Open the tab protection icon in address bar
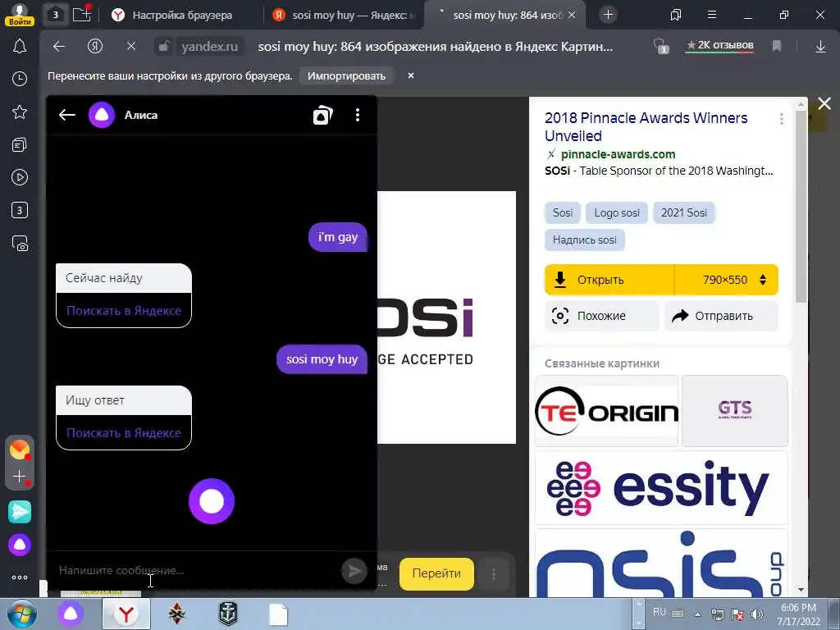This screenshot has width=840, height=630. point(661,47)
